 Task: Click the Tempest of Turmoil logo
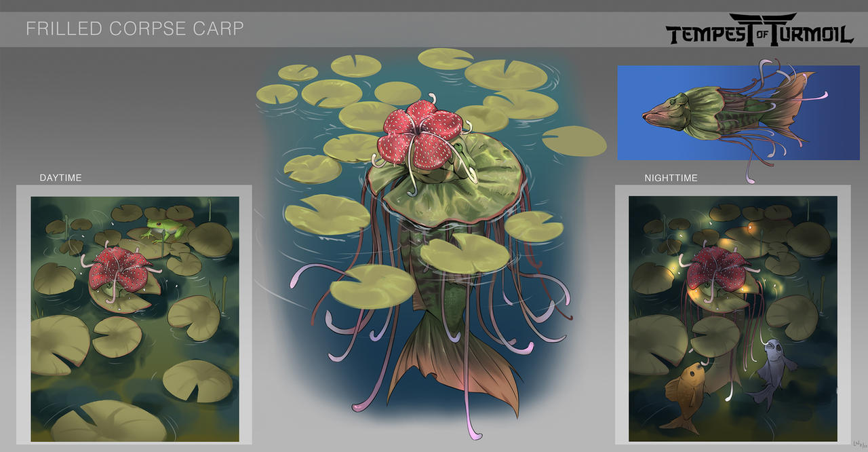click(759, 30)
